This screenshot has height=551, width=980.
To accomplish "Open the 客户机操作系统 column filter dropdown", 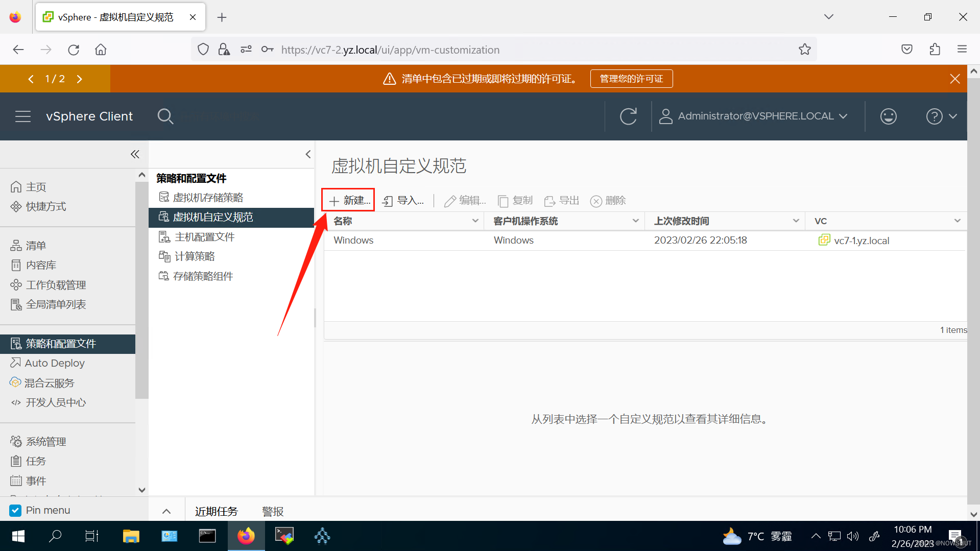I will tap(635, 221).
